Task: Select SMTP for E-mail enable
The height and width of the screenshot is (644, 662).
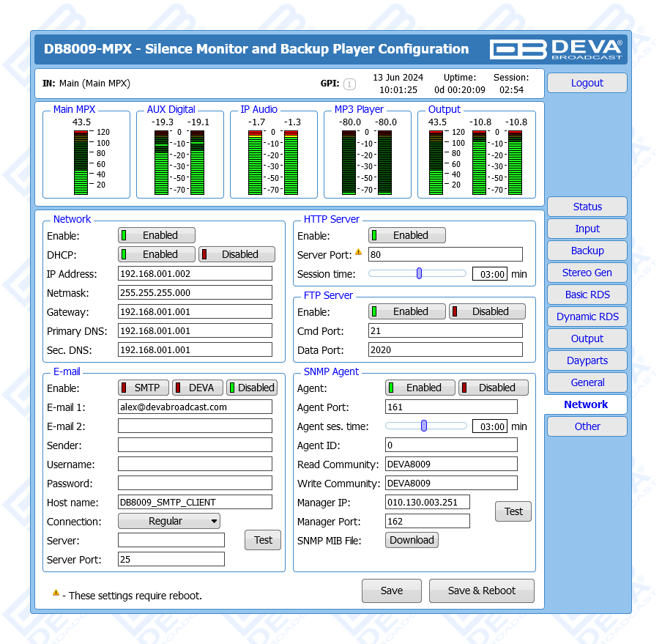Action: coord(144,388)
